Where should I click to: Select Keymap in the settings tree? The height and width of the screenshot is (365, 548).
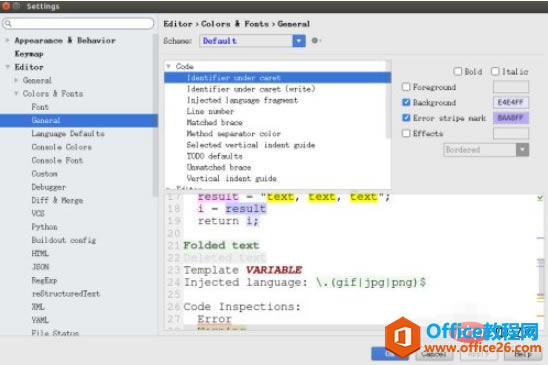pyautogui.click(x=29, y=54)
